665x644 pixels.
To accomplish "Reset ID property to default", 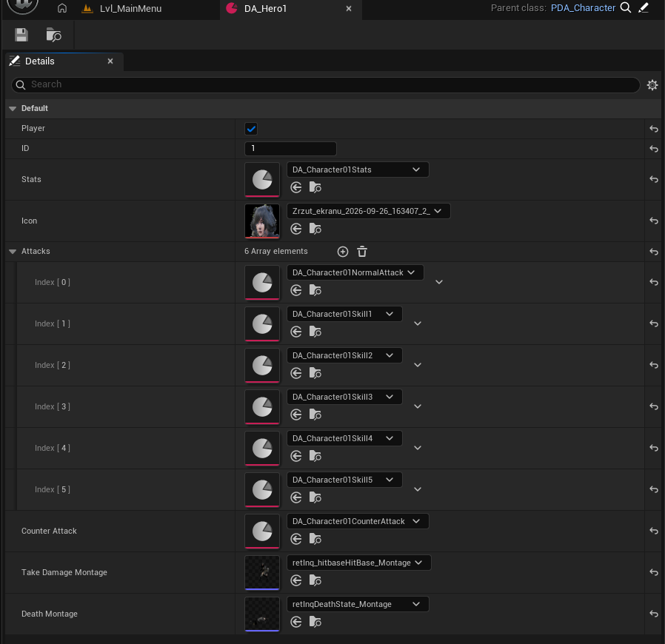I will [x=654, y=149].
